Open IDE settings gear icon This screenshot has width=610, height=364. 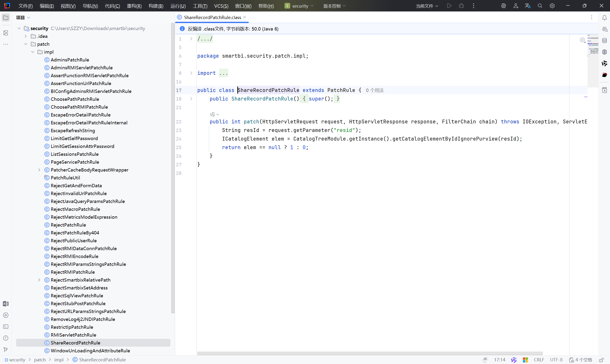pyautogui.click(x=552, y=6)
